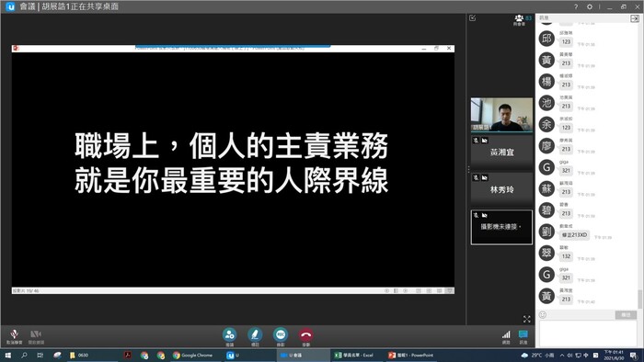Check network signal strength icon
The height and width of the screenshot is (362, 644).
tap(506, 334)
